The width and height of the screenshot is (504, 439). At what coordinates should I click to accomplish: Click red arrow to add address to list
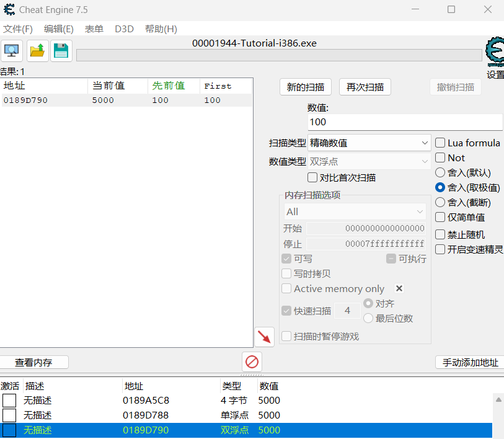(x=265, y=337)
